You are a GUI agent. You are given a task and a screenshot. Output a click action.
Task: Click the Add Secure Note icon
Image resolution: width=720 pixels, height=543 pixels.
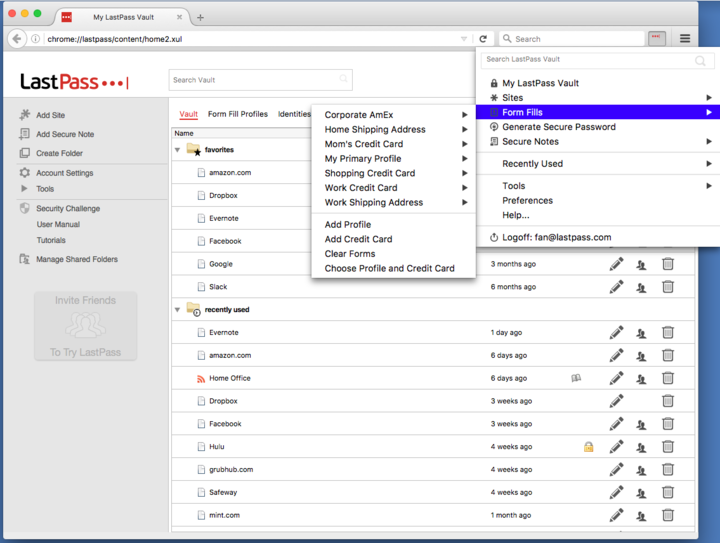click(x=25, y=134)
